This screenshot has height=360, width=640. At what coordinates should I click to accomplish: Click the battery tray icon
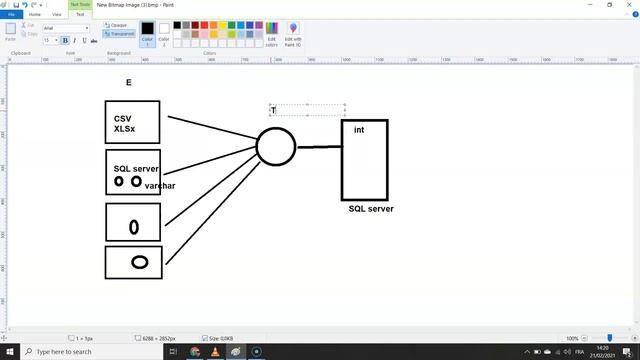(x=537, y=352)
